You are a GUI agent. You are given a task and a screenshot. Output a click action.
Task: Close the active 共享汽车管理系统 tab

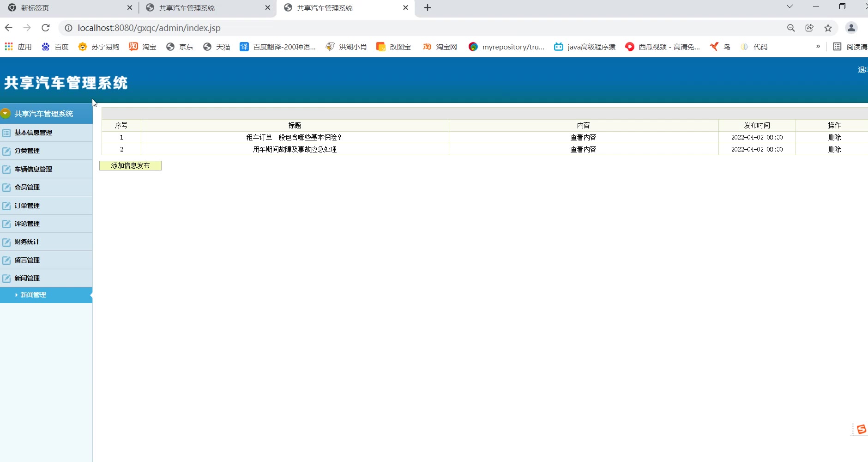405,8
